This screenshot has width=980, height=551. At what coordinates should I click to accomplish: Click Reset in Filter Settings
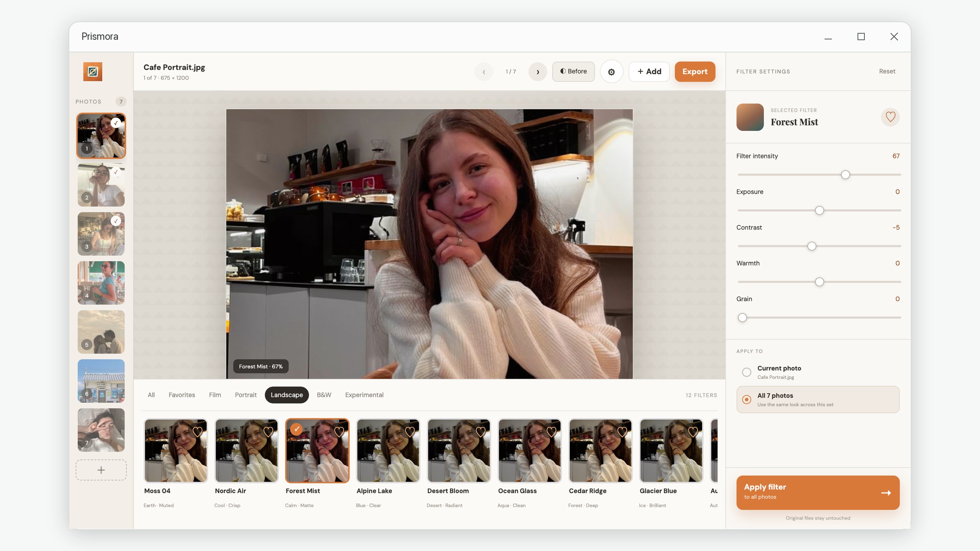(887, 72)
